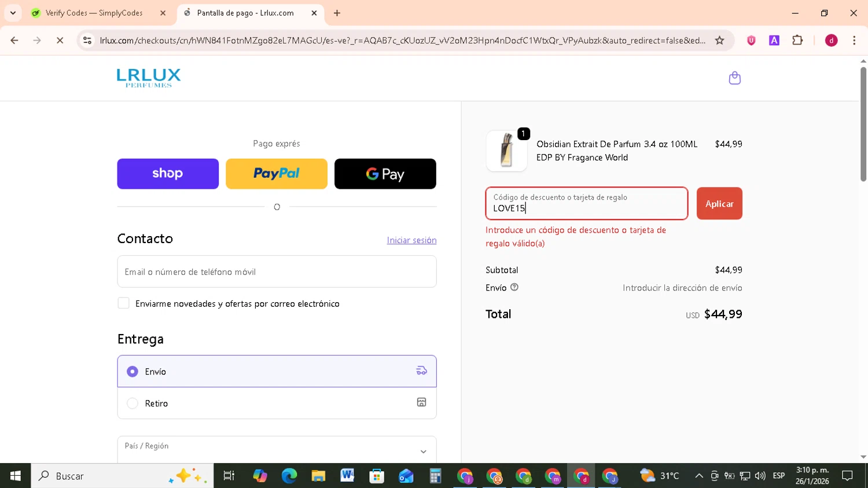This screenshot has height=488, width=868.
Task: Open the Bitwarden shield extension
Action: click(751, 41)
